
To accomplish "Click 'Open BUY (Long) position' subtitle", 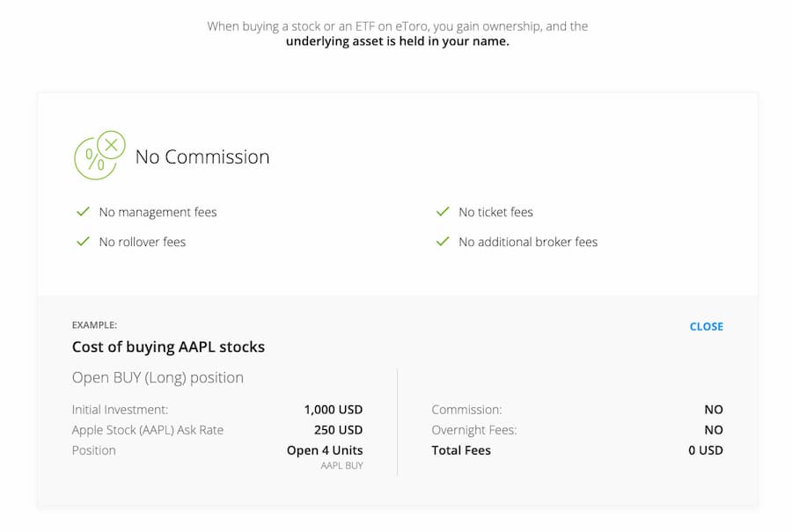I will coord(158,377).
